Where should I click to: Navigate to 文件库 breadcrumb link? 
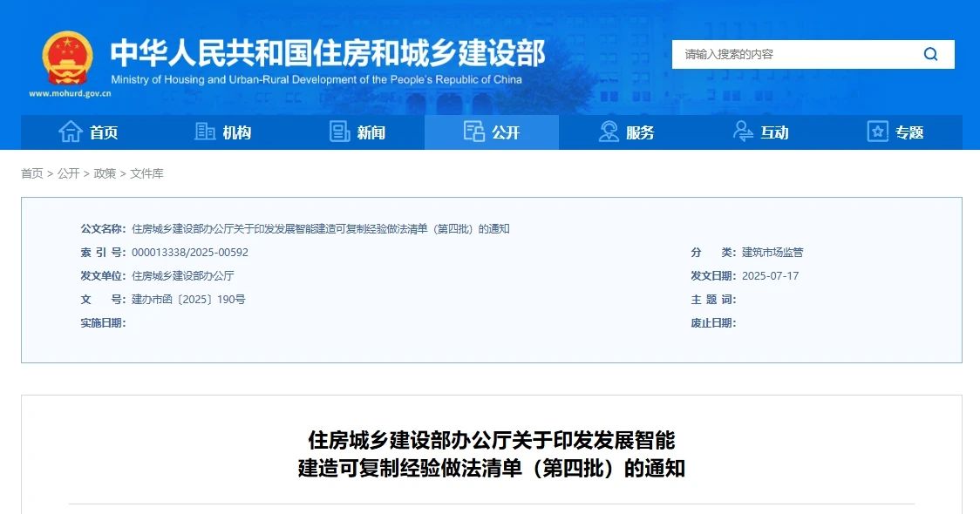coord(146,173)
